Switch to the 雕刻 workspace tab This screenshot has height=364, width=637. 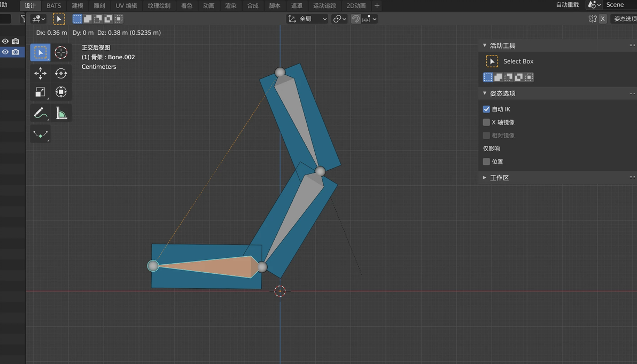(99, 5)
